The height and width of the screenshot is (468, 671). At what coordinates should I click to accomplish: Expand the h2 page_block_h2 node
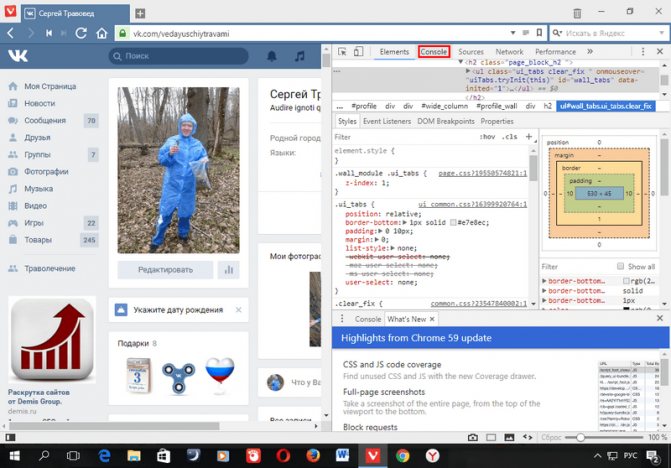coord(460,62)
